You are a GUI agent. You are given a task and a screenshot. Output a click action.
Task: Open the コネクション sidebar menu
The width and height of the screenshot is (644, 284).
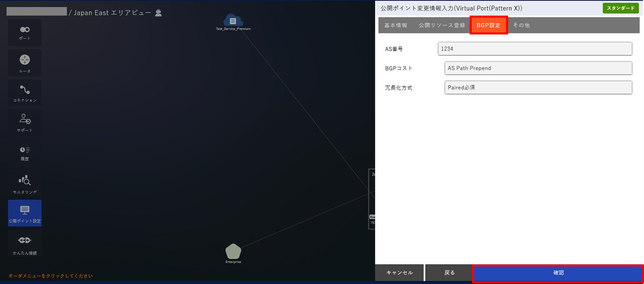[25, 92]
